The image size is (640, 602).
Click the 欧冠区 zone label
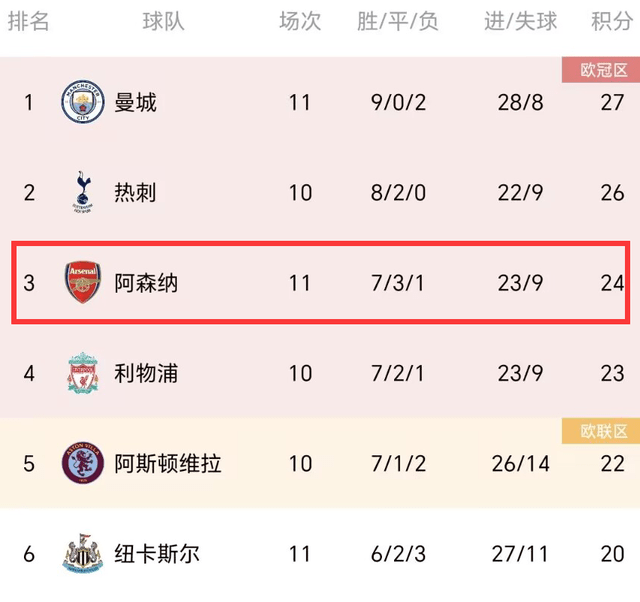[x=601, y=70]
